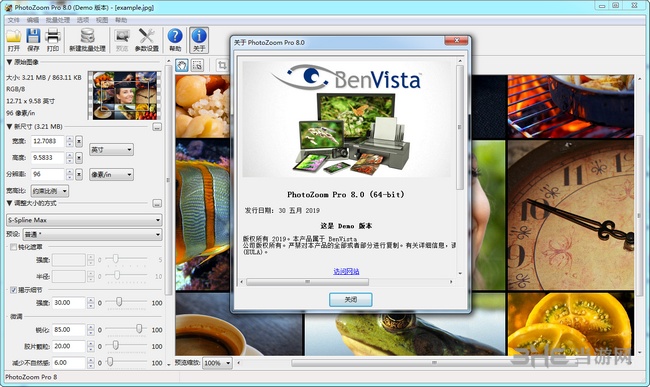The width and height of the screenshot is (650, 387).
Task: Click the 锐化 field showing 85.00
Action: tap(69, 330)
